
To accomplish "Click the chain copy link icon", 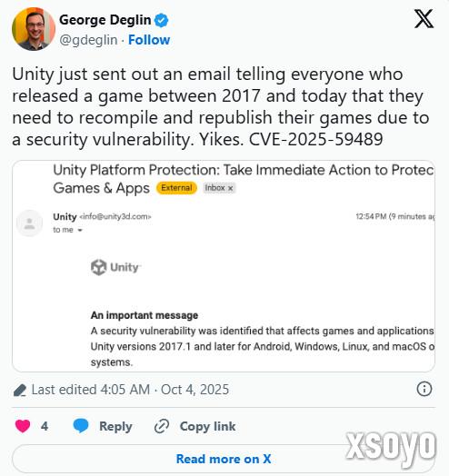I will (162, 426).
